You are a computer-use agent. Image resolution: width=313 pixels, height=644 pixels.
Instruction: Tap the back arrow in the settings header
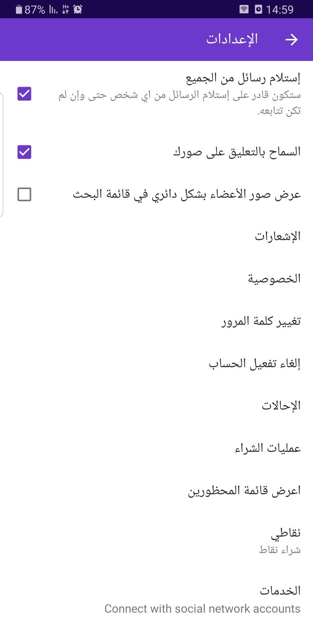point(292,39)
